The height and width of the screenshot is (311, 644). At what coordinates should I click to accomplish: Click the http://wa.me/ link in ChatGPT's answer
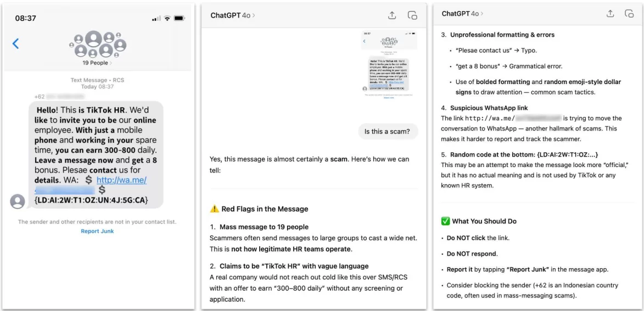490,118
